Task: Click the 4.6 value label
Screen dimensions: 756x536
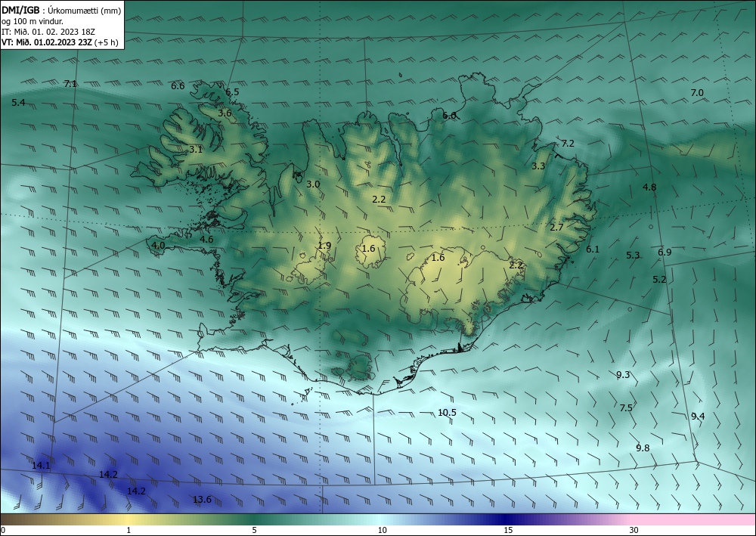Action: point(206,239)
